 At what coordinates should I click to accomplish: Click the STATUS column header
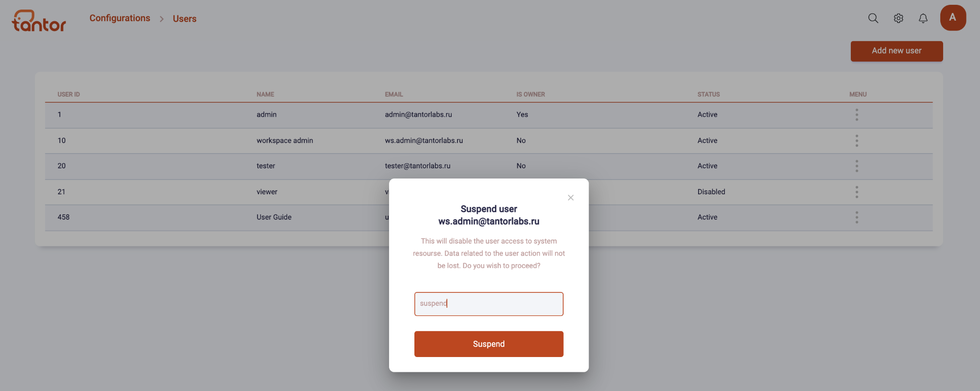coord(708,94)
